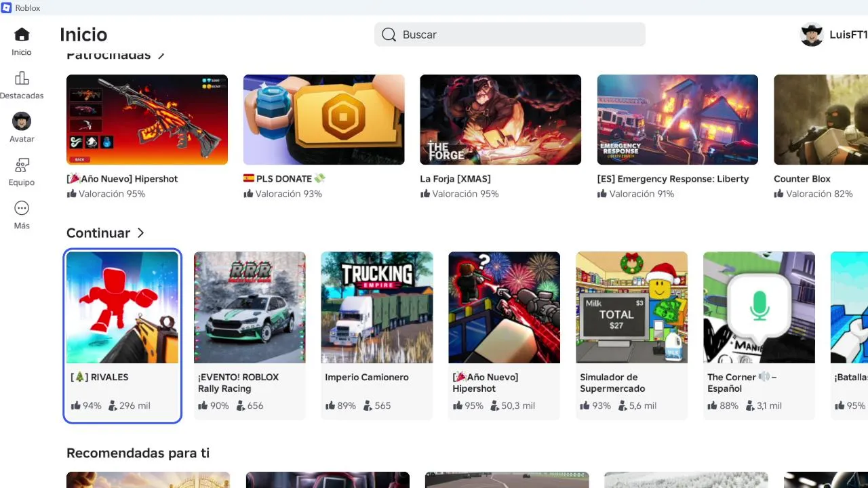Click the "656" player count text

(x=255, y=406)
